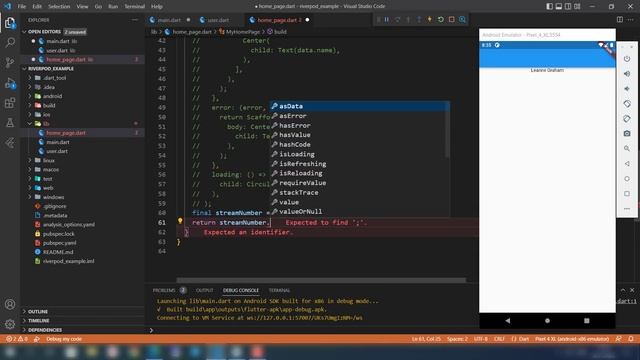Expand the windows folder
The image size is (640, 360).
pos(53,197)
